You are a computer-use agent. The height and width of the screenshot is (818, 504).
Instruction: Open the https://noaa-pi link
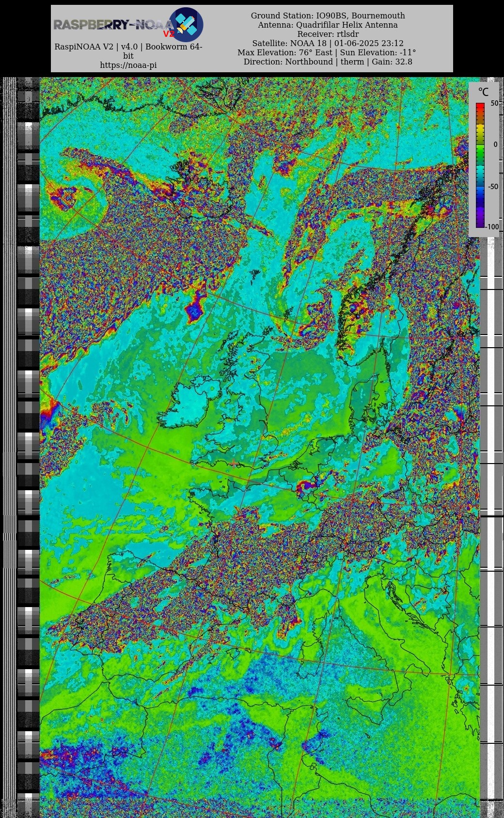[128, 65]
